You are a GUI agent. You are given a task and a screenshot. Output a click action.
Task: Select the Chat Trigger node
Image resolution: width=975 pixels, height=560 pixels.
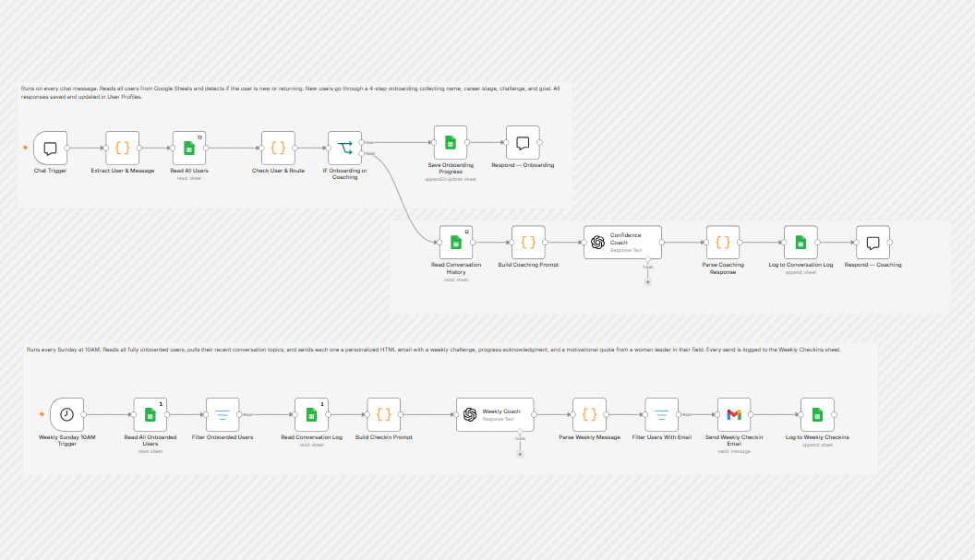(51, 148)
